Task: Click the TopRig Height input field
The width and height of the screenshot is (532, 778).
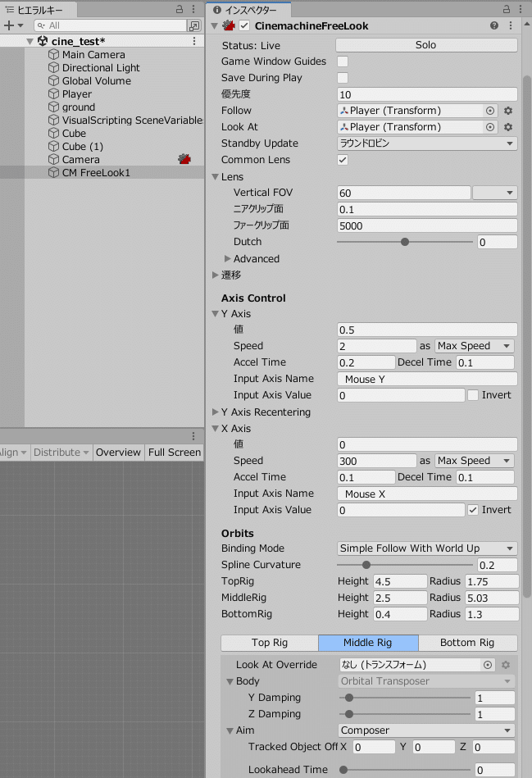Action: pos(400,581)
